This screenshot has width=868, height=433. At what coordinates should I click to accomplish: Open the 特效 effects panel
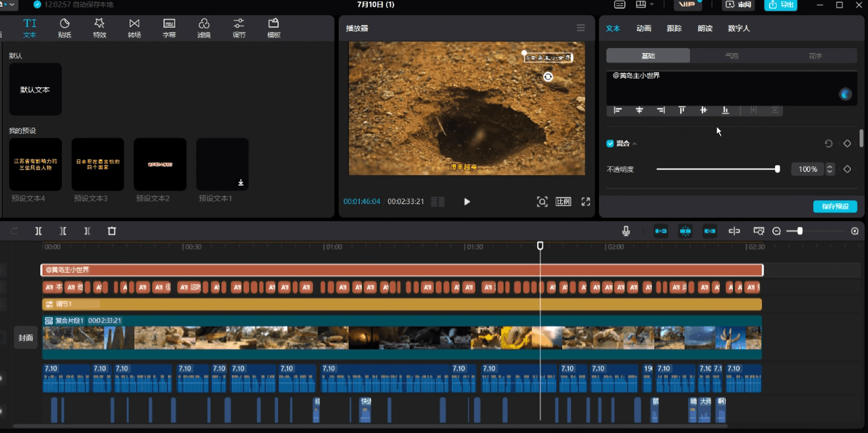[x=100, y=28]
